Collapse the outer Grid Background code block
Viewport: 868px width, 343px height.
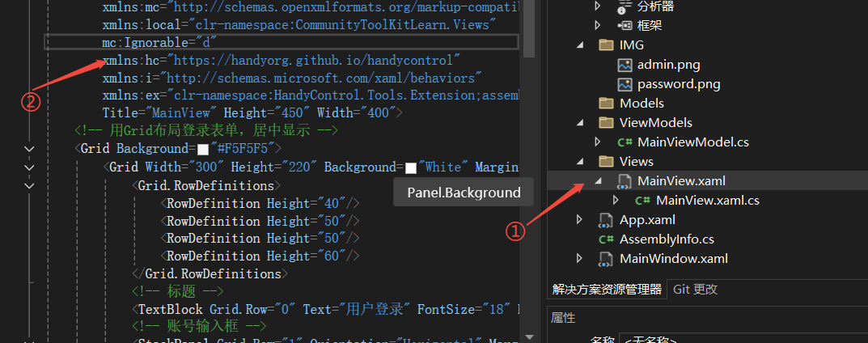pos(29,149)
